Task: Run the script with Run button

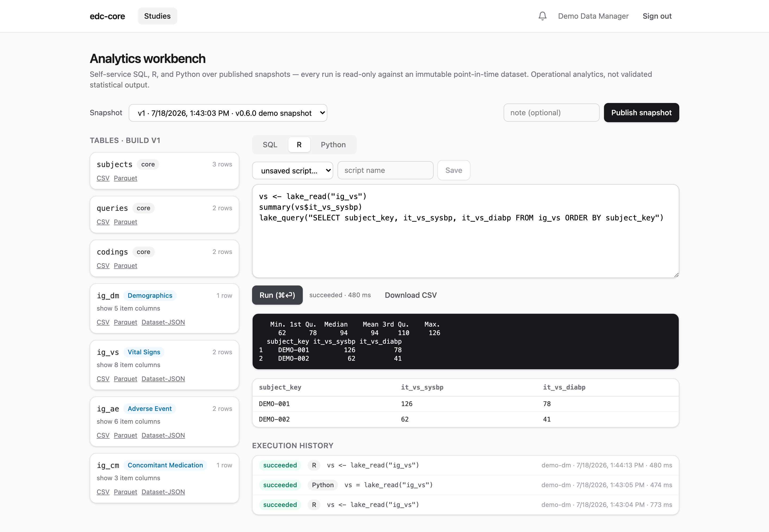Action: coord(277,295)
